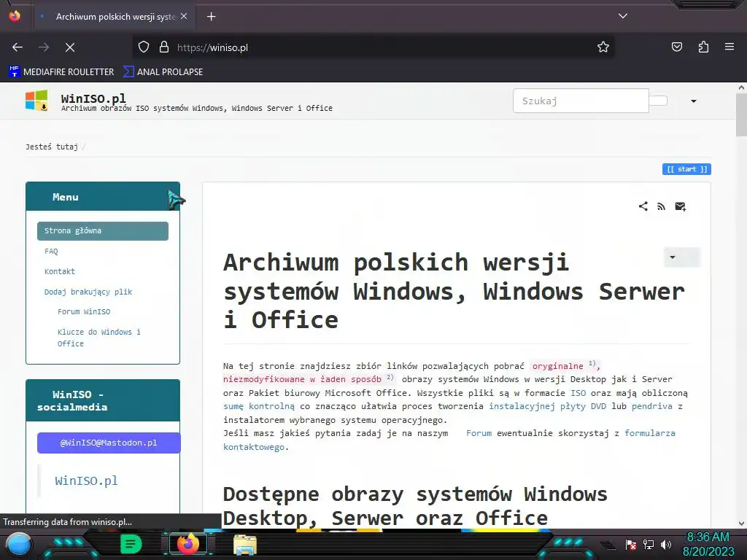Viewport: 747px width, 560px height.
Task: Bookmark this page with the star icon
Action: tap(603, 47)
